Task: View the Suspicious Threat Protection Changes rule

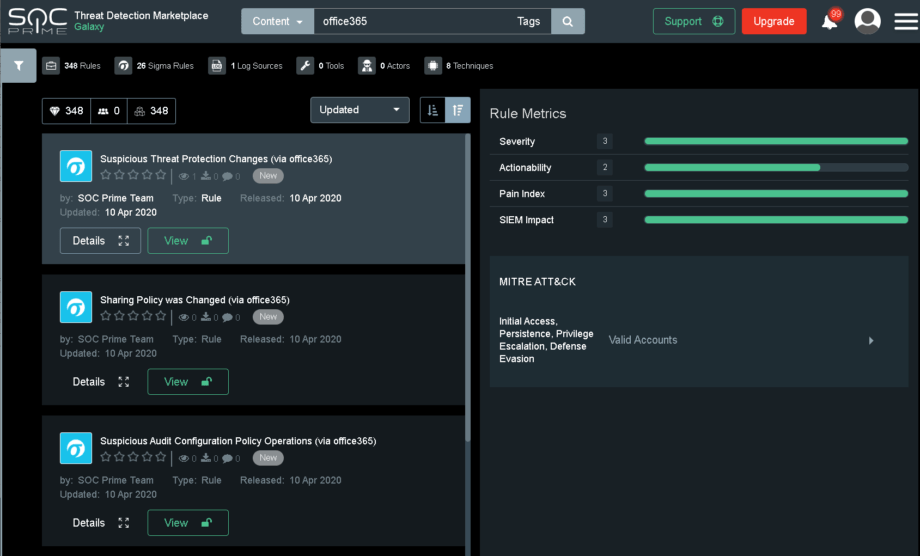Action: 188,240
